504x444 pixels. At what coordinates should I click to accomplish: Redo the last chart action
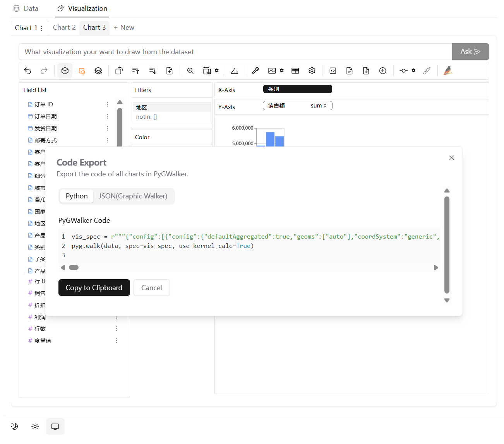pyautogui.click(x=44, y=70)
